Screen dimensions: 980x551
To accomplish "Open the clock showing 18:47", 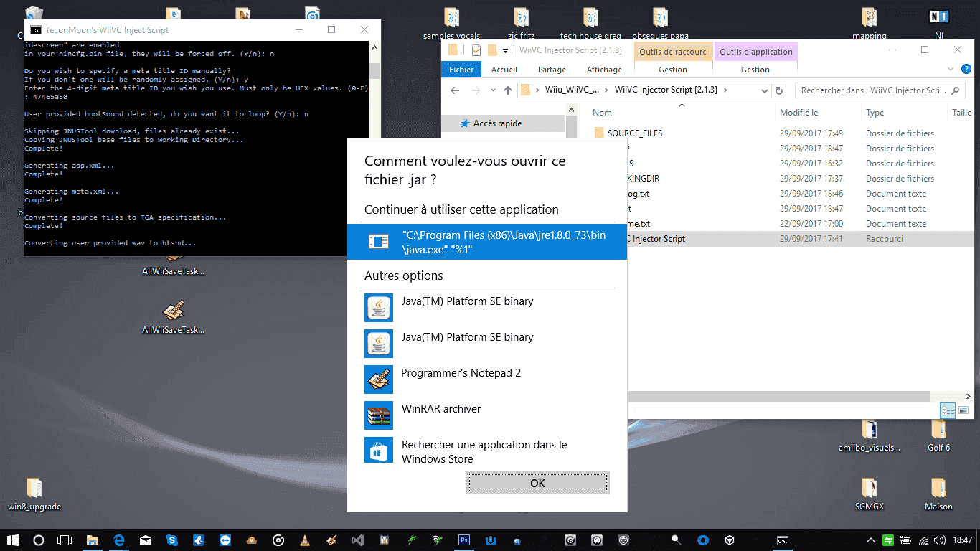I will (963, 540).
